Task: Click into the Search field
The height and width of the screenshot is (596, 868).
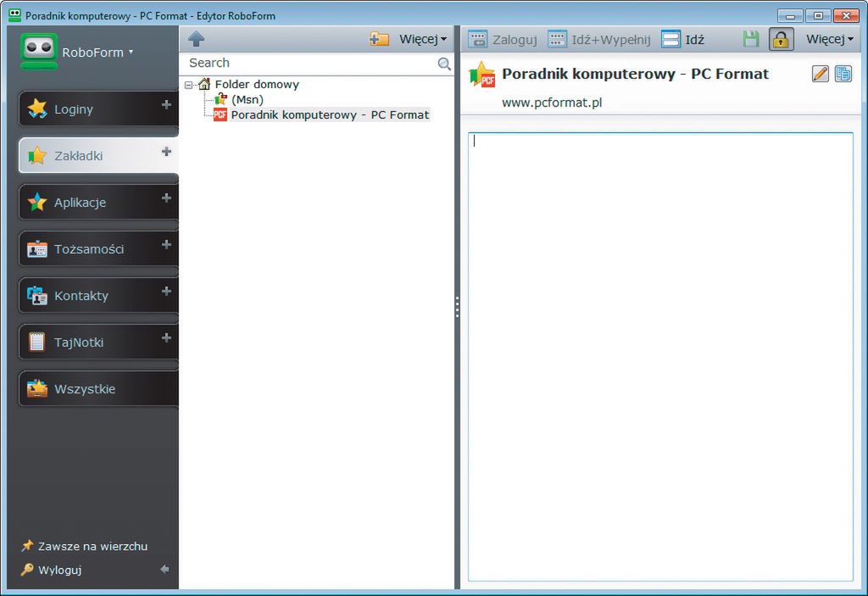Action: [310, 63]
